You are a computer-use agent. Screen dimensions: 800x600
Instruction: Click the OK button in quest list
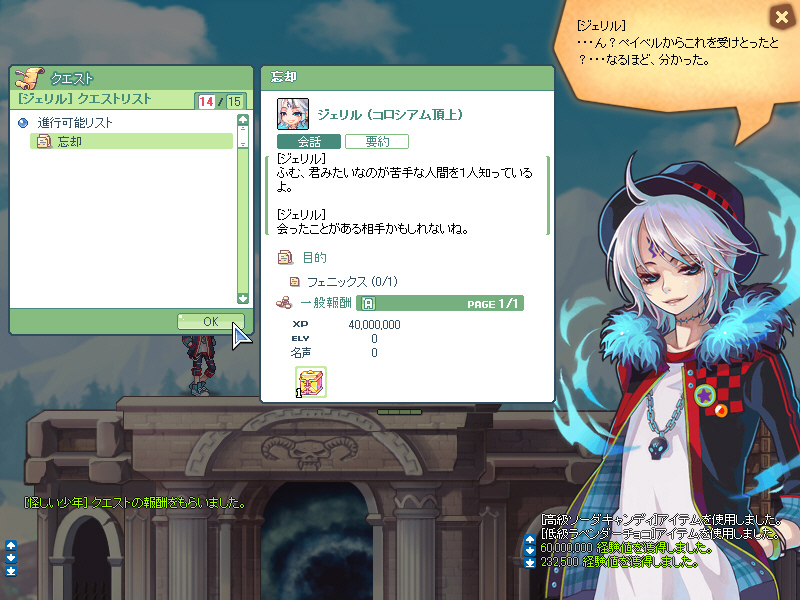click(211, 321)
